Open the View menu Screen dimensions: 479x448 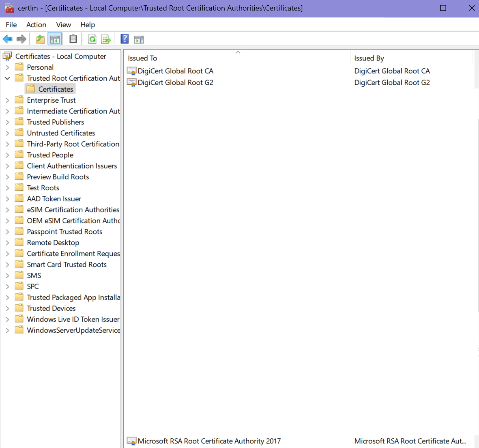pos(63,24)
